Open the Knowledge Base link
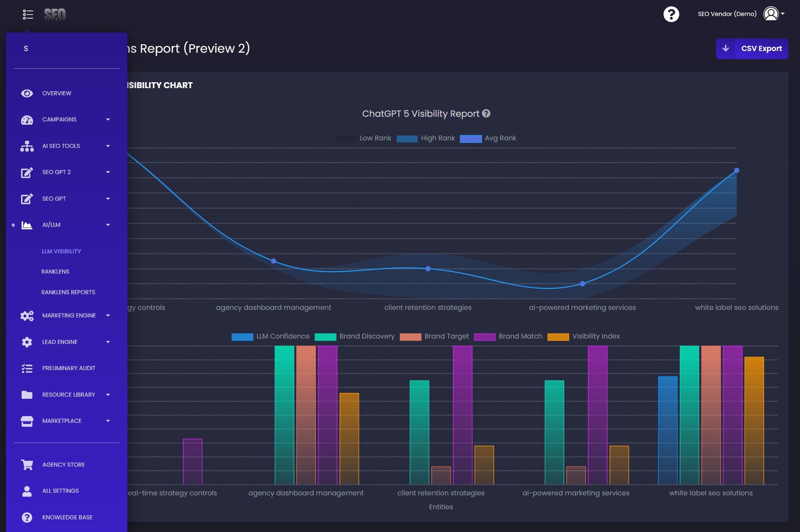The width and height of the screenshot is (800, 532). 67,517
